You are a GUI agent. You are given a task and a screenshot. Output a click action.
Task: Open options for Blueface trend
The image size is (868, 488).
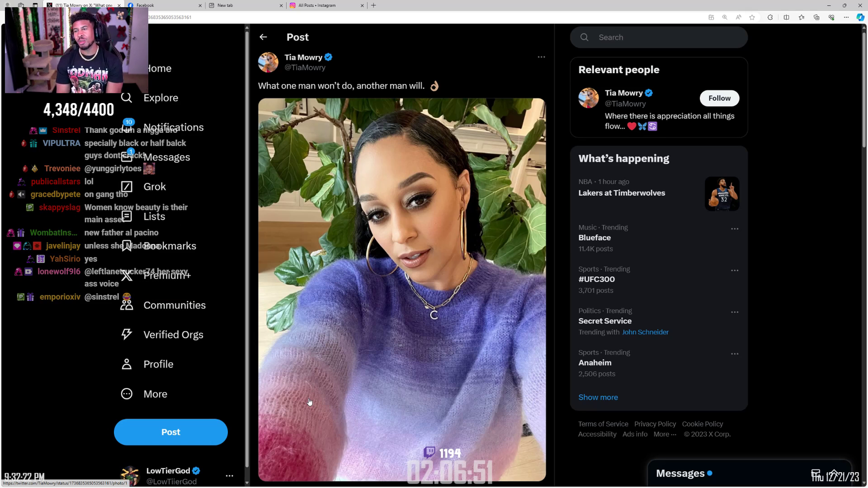point(735,229)
